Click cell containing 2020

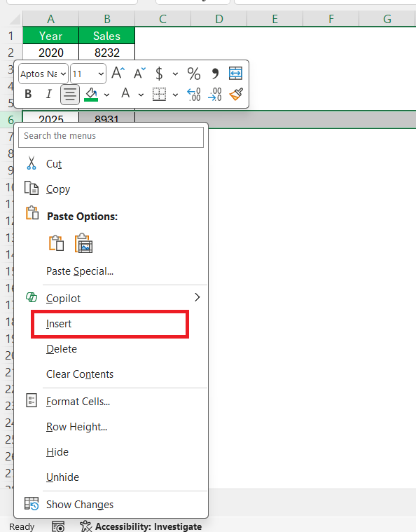coord(51,53)
